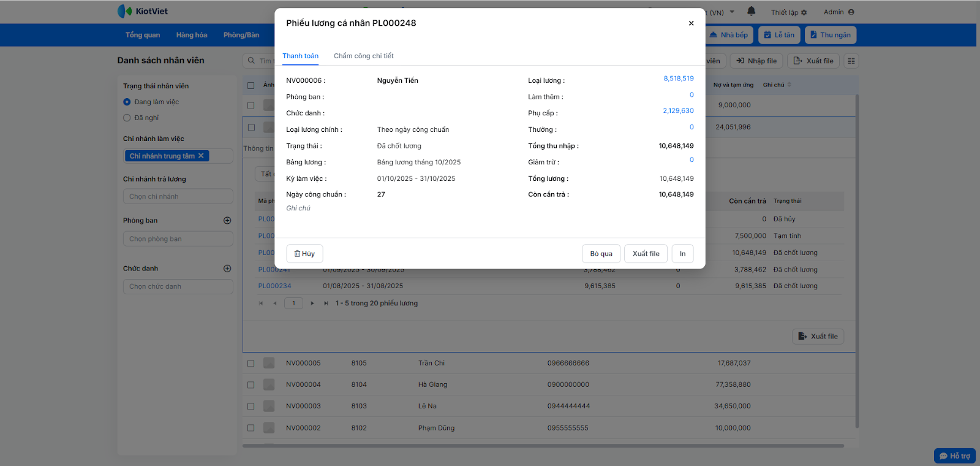Go to the Nhà bếp screen
980x466 pixels.
click(729, 35)
